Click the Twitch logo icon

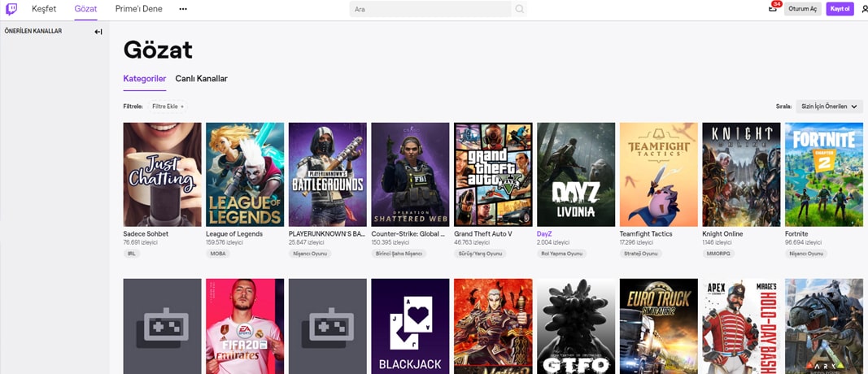[x=11, y=9]
